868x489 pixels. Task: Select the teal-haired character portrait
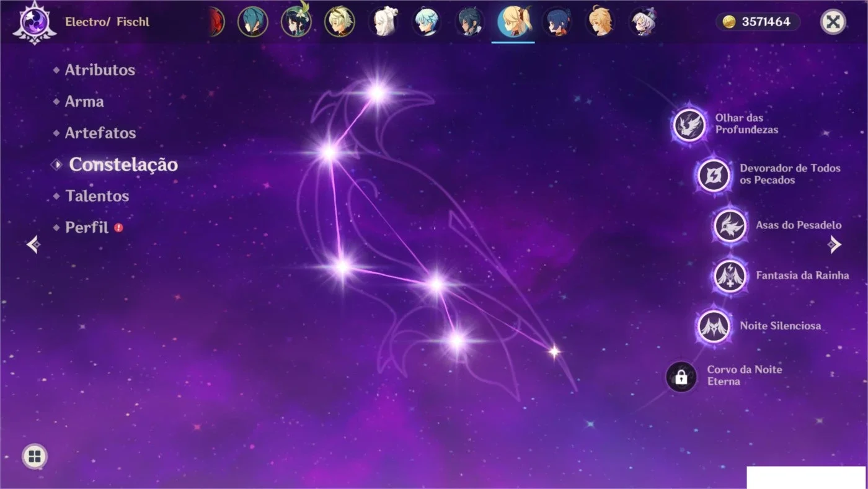point(253,22)
